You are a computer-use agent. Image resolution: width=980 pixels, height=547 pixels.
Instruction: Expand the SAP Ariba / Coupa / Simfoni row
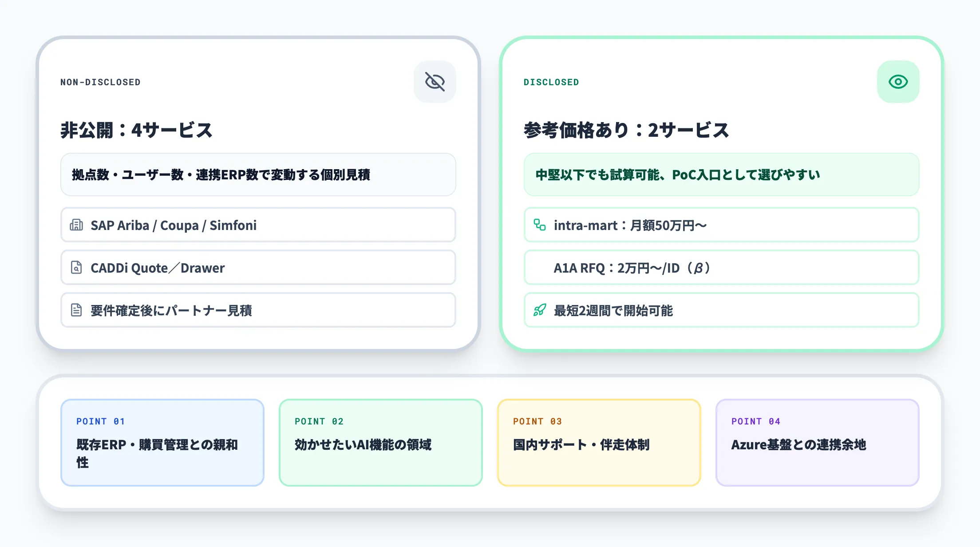point(257,225)
